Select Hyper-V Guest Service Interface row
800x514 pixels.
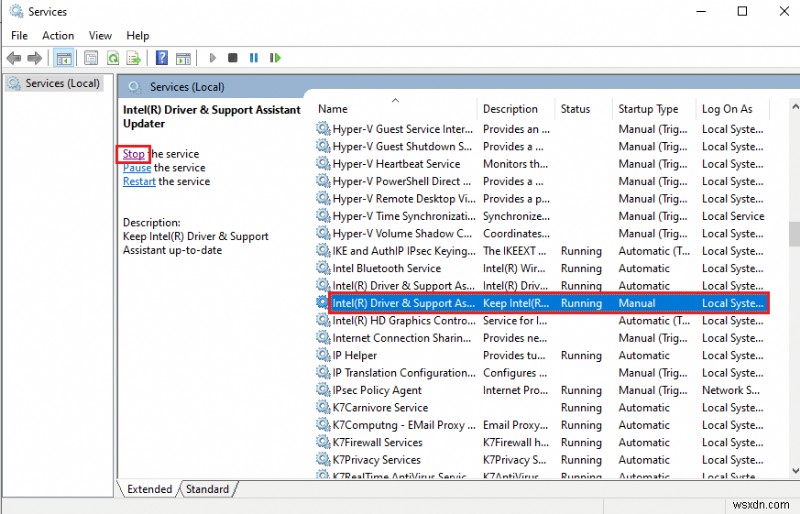(x=541, y=129)
